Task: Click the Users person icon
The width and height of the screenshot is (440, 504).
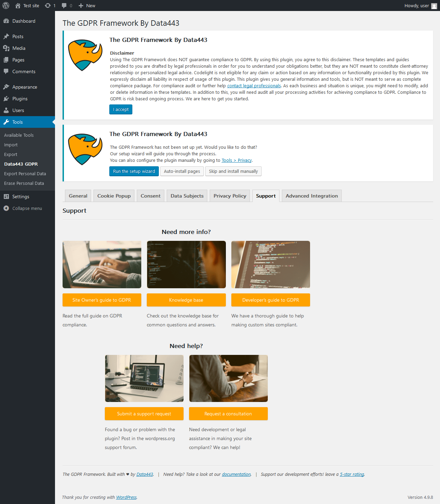Action: (6, 110)
